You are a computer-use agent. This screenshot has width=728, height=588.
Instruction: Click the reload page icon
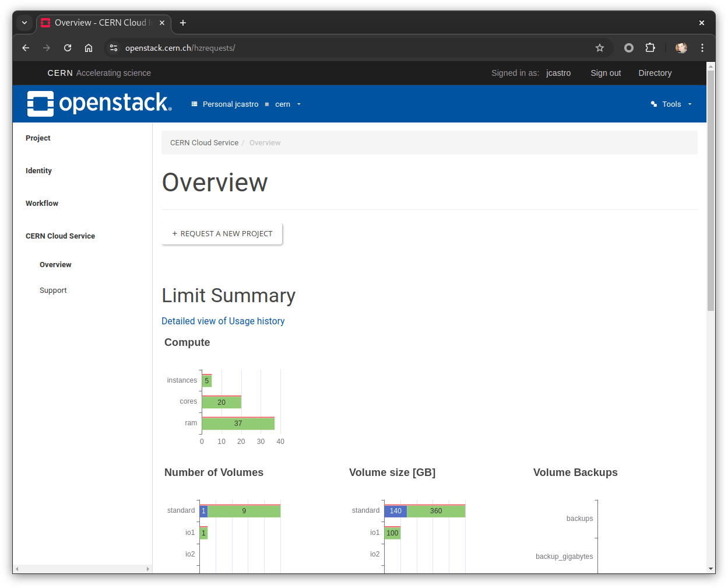[x=67, y=48]
